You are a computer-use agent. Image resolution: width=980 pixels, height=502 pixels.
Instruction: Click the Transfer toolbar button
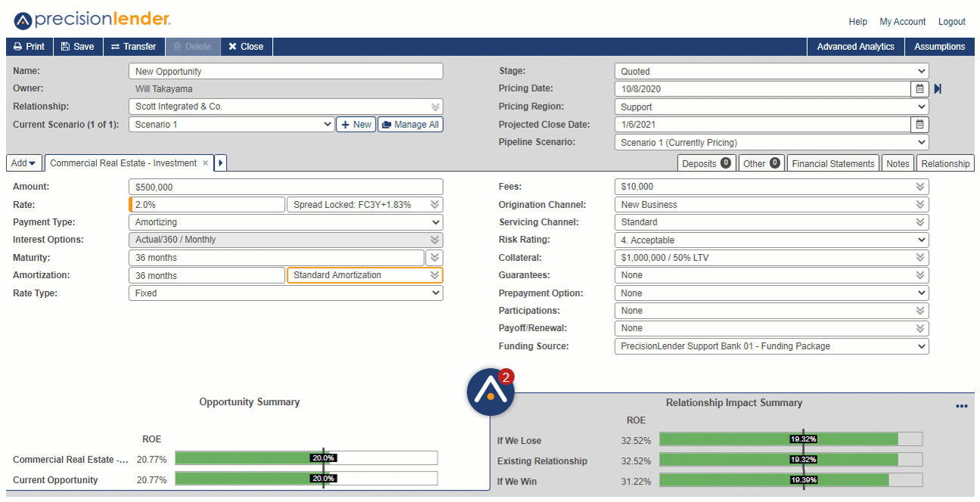134,47
